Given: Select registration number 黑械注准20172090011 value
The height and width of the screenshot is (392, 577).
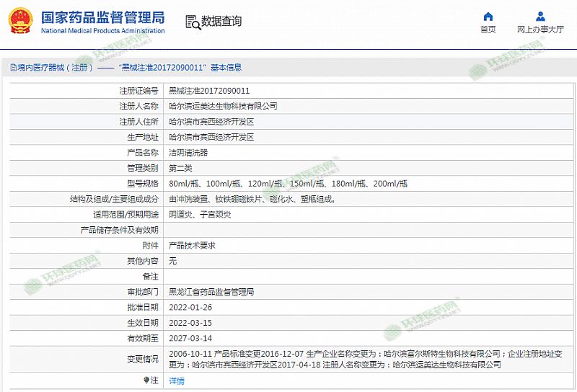Looking at the screenshot, I should coord(209,91).
